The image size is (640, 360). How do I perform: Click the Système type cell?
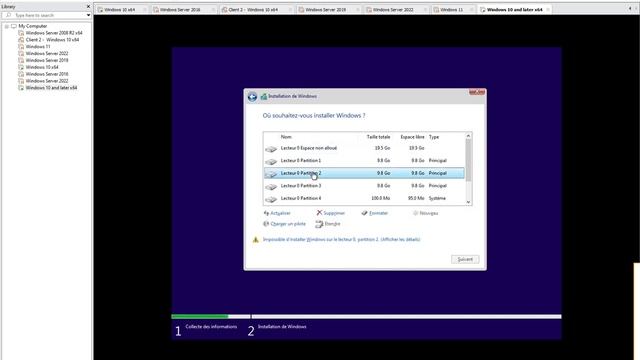click(437, 198)
